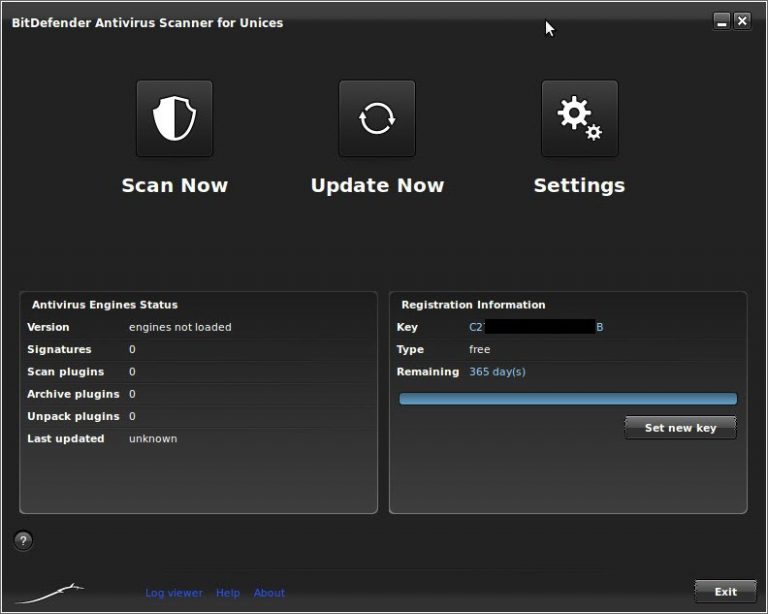Viewport: 768px width, 614px height.
Task: Click the 'Unpack plugins' row label
Action: click(x=73, y=416)
